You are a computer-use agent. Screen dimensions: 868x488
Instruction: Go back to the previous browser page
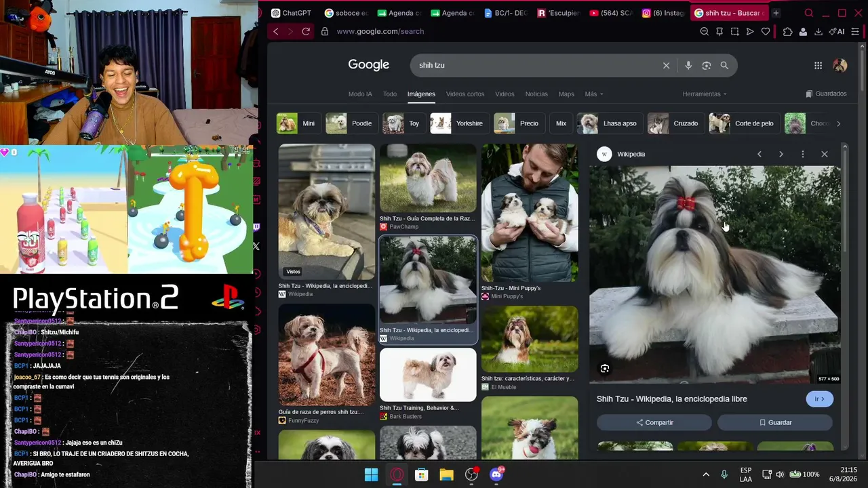(276, 31)
